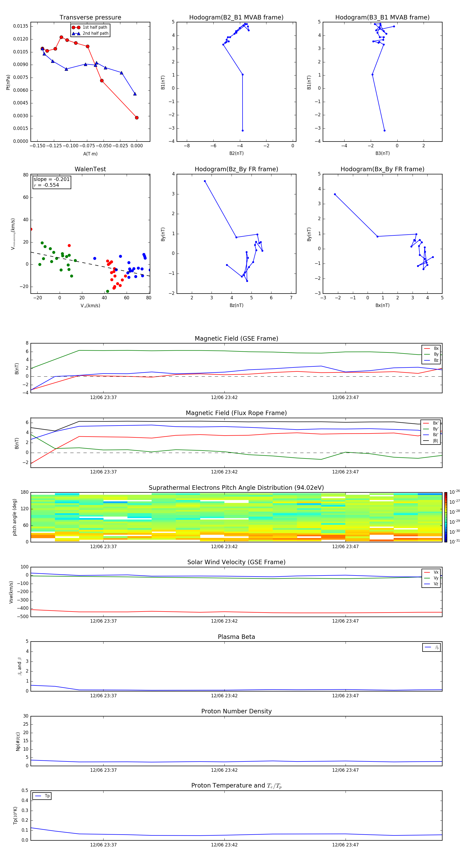Click 'Bz(nT)' x-axis label

click(x=236, y=305)
